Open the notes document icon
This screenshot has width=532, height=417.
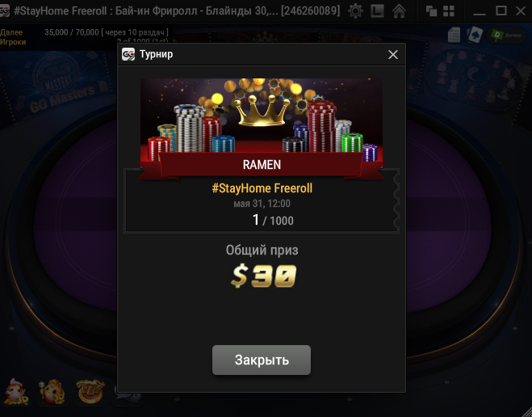pos(454,35)
